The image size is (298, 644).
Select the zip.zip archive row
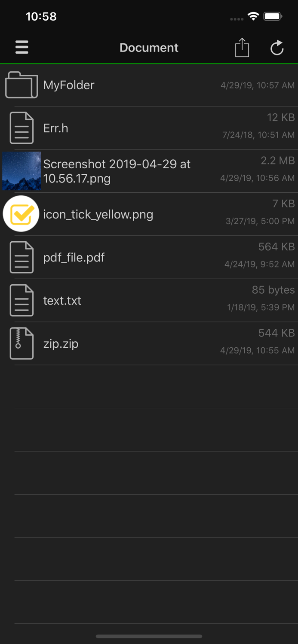(x=129, y=343)
